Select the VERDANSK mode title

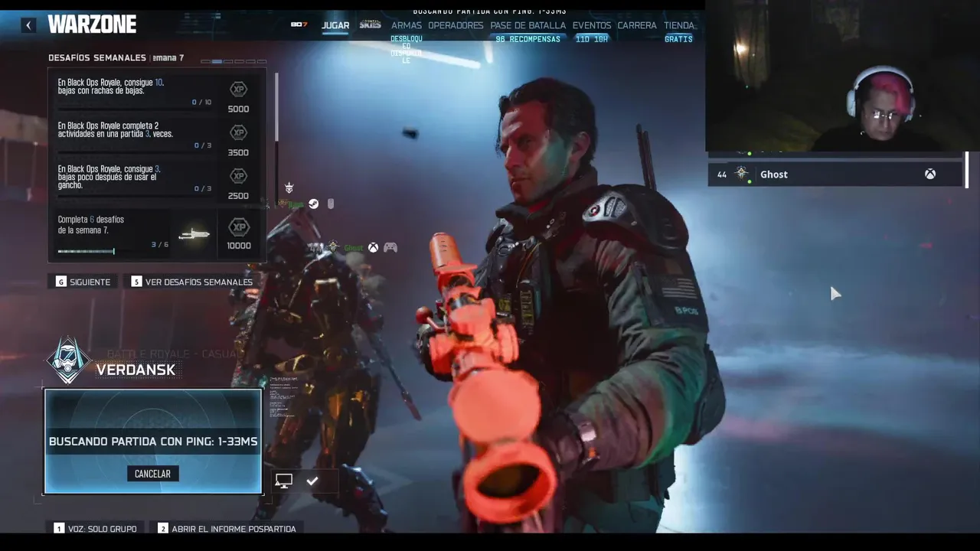[x=136, y=370]
